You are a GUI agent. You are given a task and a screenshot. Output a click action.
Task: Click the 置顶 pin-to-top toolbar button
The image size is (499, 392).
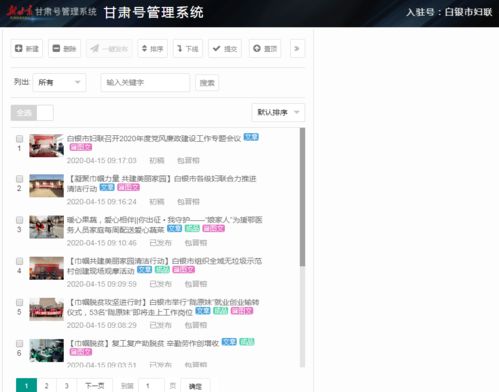(265, 49)
